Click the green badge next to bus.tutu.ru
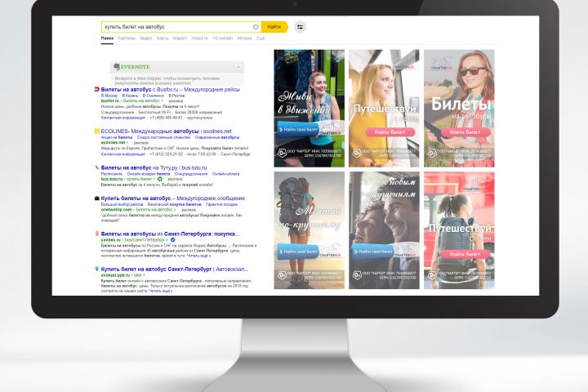This screenshot has height=392, width=588. click(x=160, y=179)
